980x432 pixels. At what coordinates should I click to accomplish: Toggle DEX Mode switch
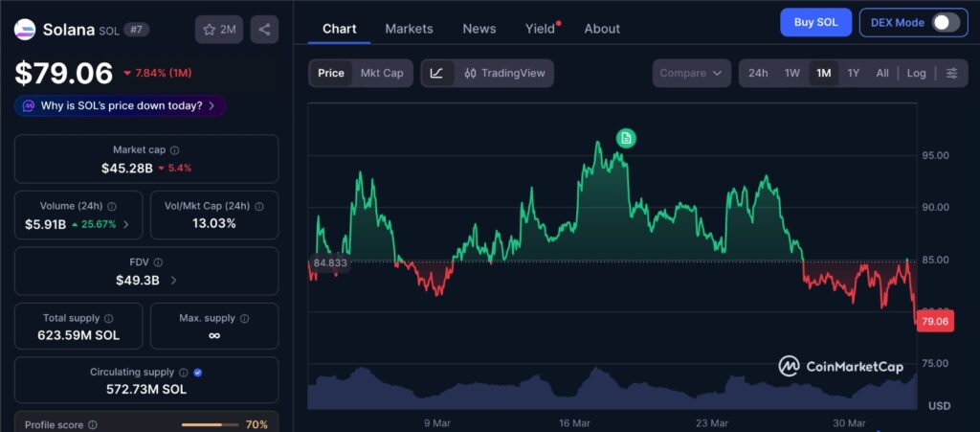[x=946, y=22]
